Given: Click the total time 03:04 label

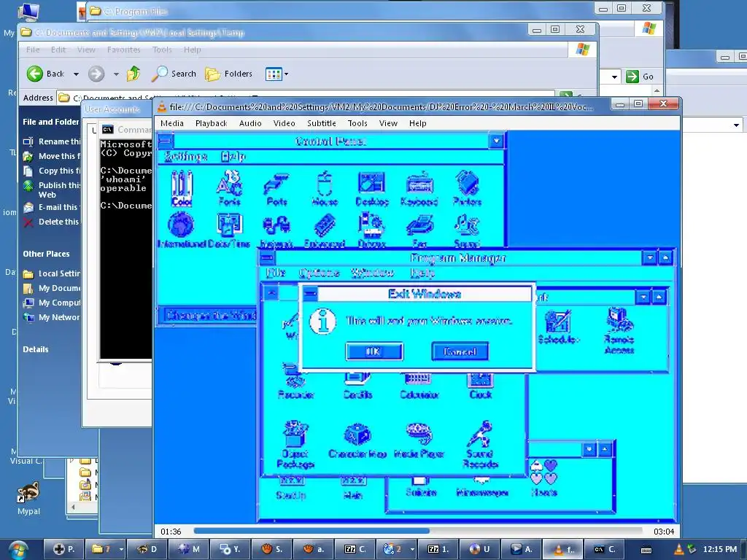Looking at the screenshot, I should 664,532.
